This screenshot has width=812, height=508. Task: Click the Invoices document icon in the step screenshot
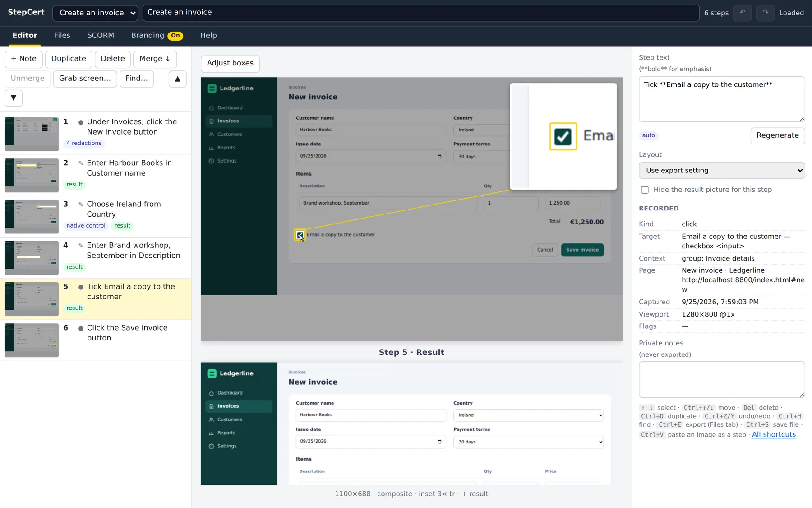click(211, 121)
